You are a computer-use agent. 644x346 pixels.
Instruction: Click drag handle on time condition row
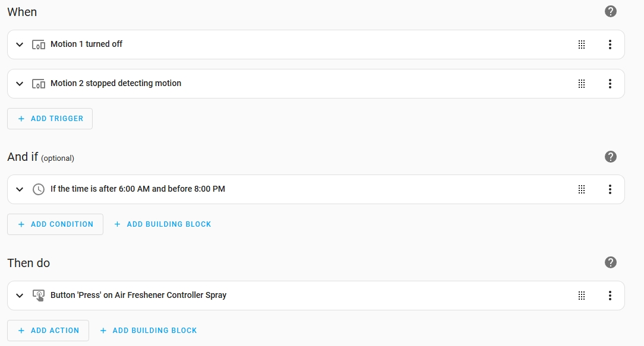[582, 189]
